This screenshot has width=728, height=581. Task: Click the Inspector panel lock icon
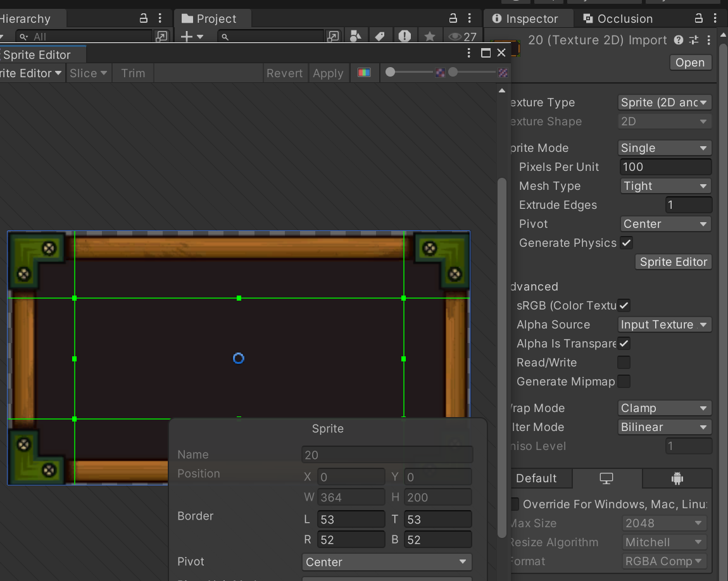(698, 18)
